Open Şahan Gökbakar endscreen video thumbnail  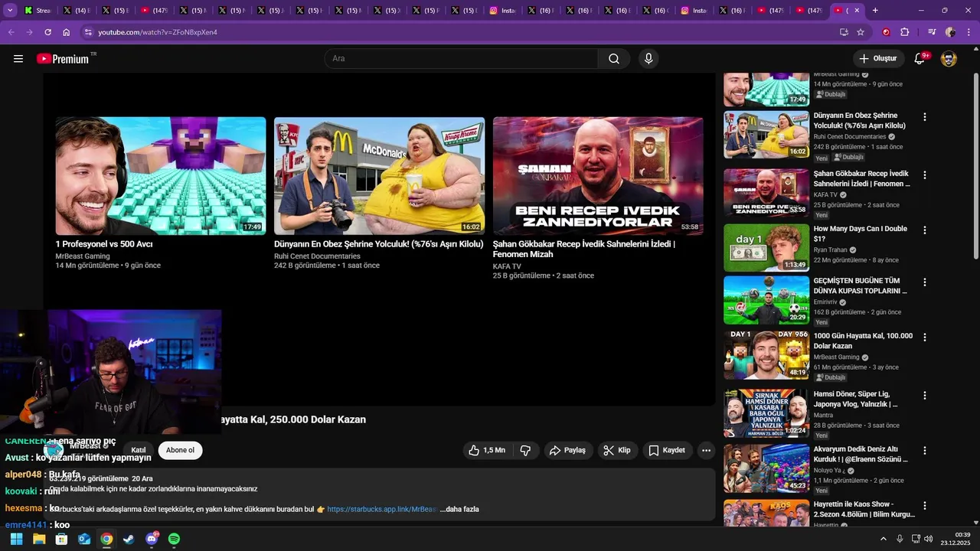point(598,176)
